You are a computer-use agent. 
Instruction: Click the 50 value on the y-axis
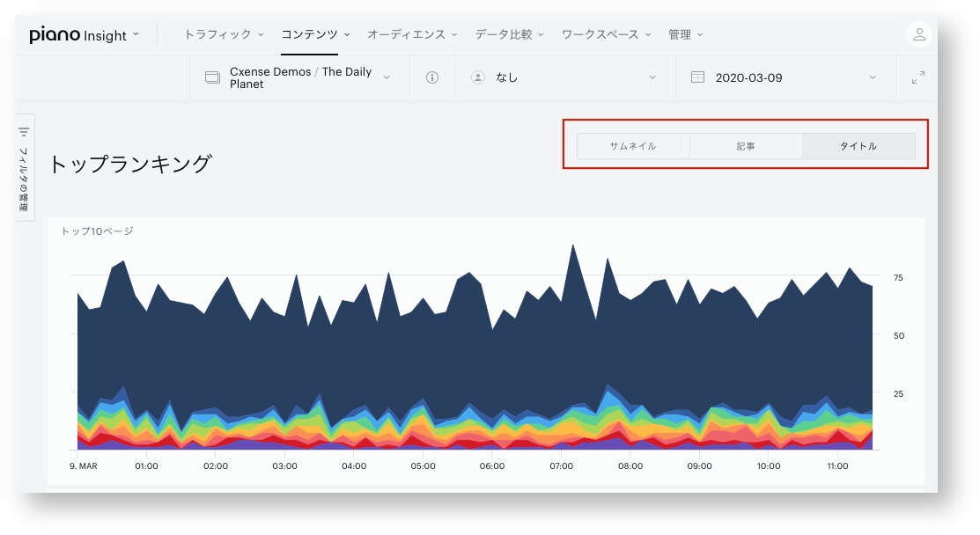point(899,336)
